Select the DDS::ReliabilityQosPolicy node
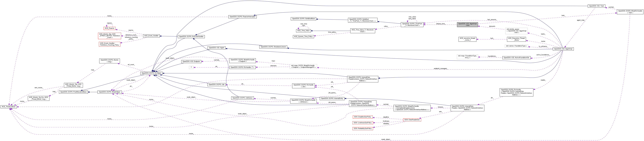Screen dimensions: 644x141 (363, 129)
